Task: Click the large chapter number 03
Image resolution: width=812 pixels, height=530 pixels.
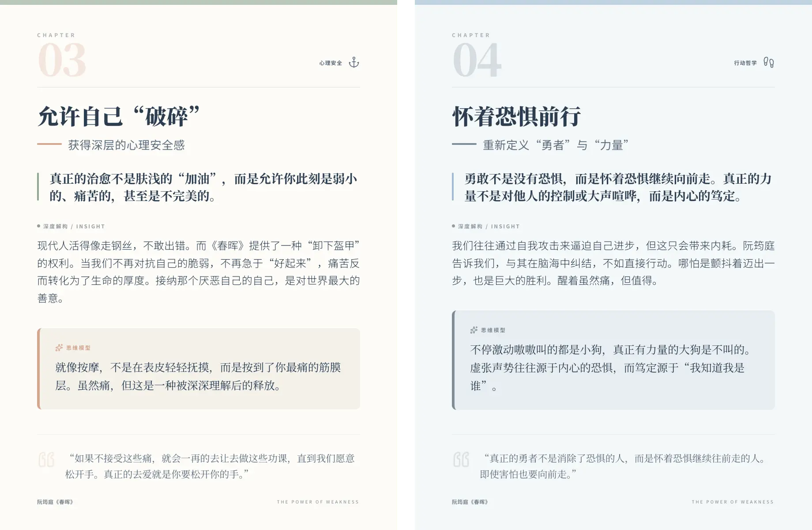Action: pos(62,61)
